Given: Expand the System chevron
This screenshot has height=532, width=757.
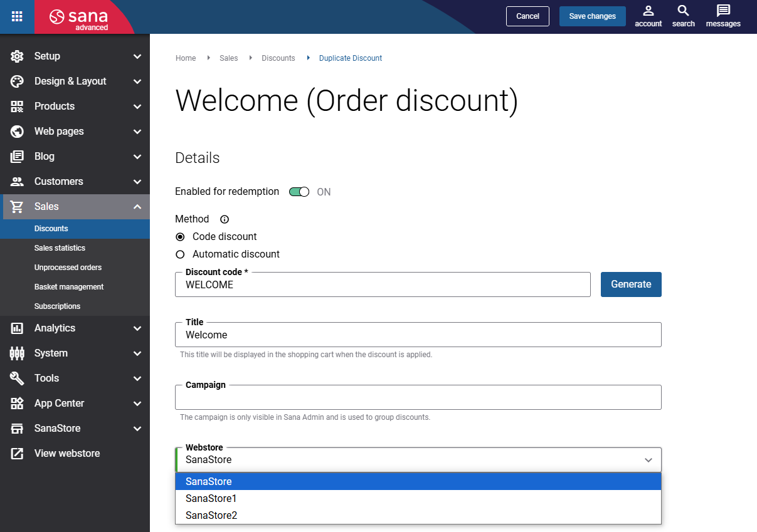Looking at the screenshot, I should click(x=137, y=353).
